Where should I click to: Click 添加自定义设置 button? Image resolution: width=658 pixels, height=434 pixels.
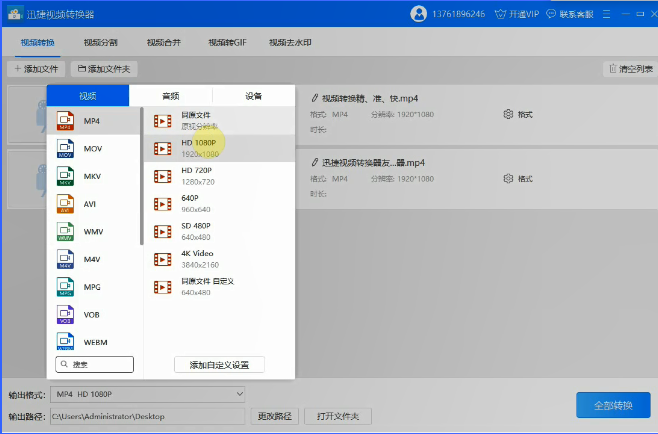click(x=219, y=365)
